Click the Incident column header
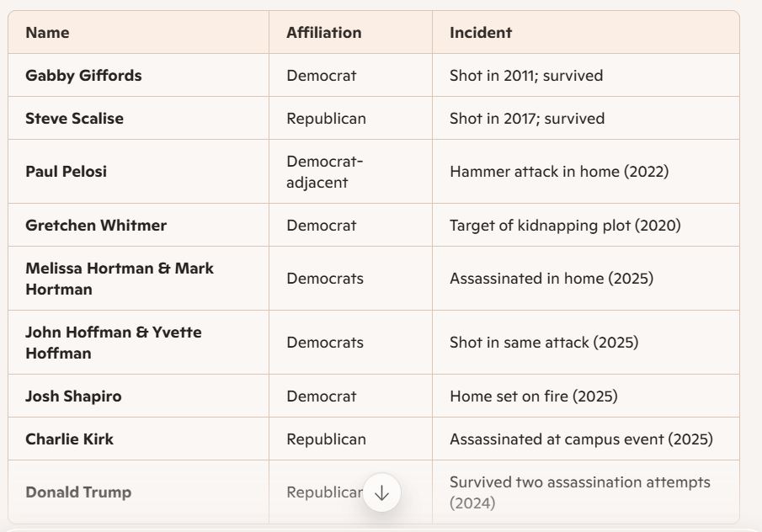 [x=480, y=33]
